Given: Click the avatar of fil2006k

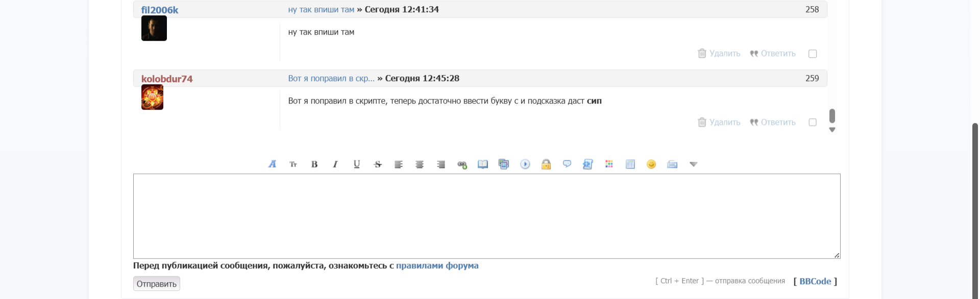Looking at the screenshot, I should click(154, 28).
